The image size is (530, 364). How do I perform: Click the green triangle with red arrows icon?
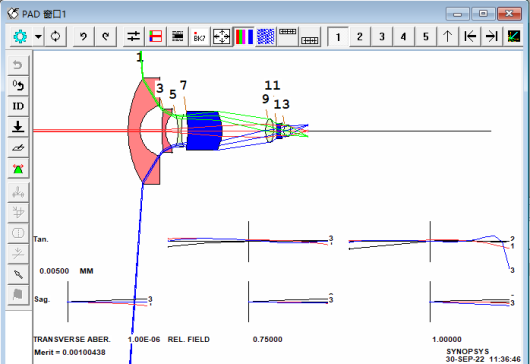tap(18, 169)
